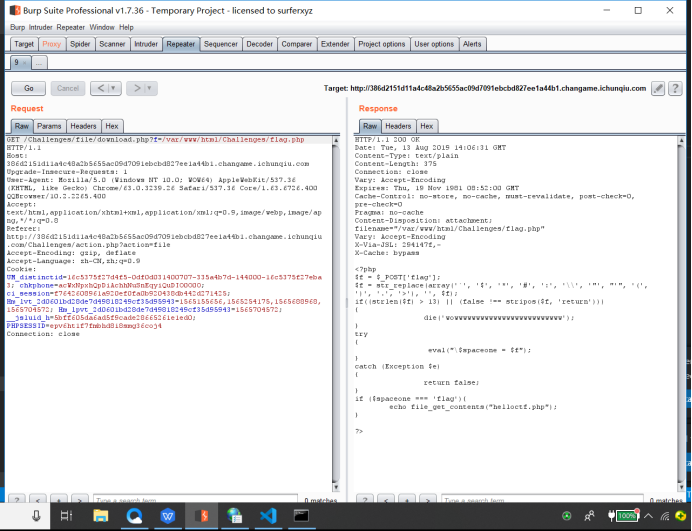Viewport: 692px width, 531px height.
Task: Switch Response view to Hex tab
Action: [x=427, y=126]
